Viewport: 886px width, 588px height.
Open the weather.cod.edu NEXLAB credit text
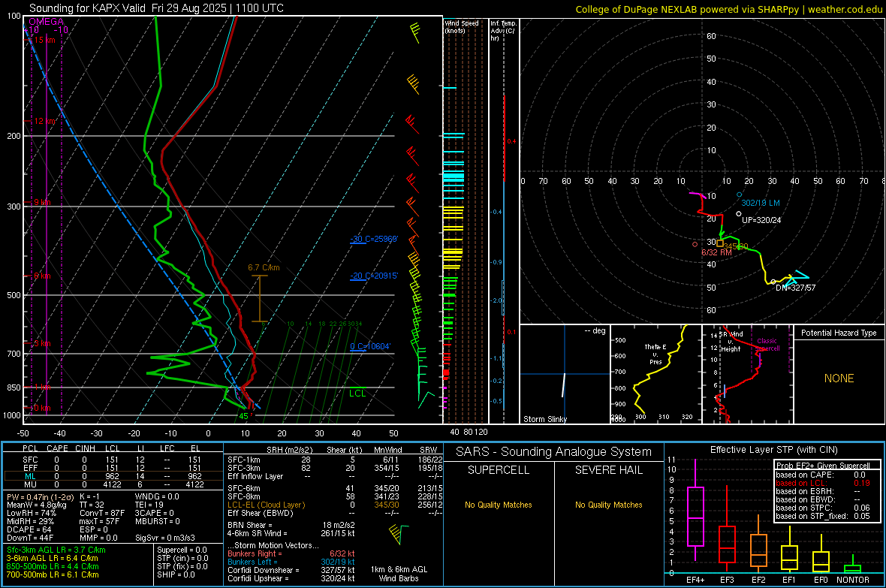coord(729,9)
